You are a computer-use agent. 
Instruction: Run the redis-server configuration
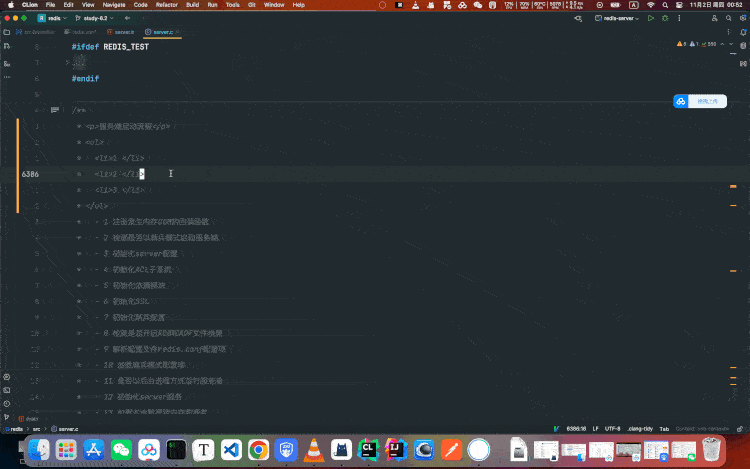651,18
